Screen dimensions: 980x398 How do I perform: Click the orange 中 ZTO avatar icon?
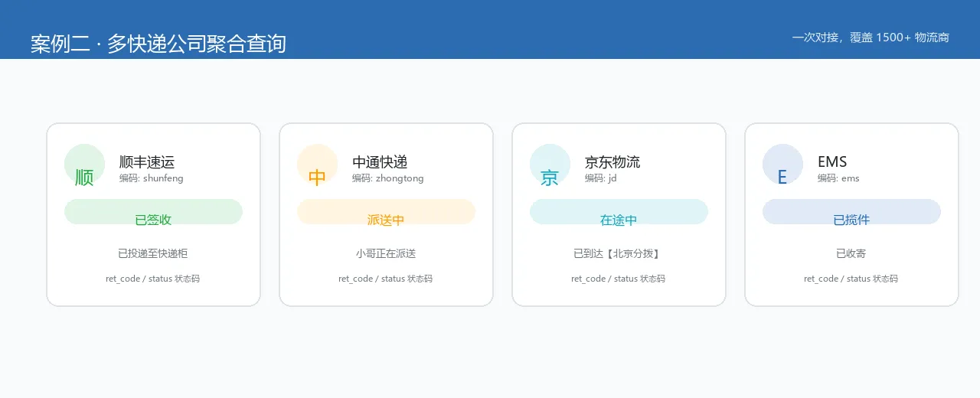pyautogui.click(x=318, y=165)
